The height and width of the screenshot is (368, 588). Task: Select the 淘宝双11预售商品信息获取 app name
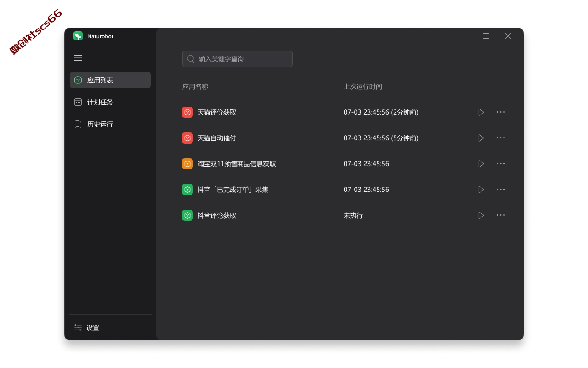click(237, 164)
